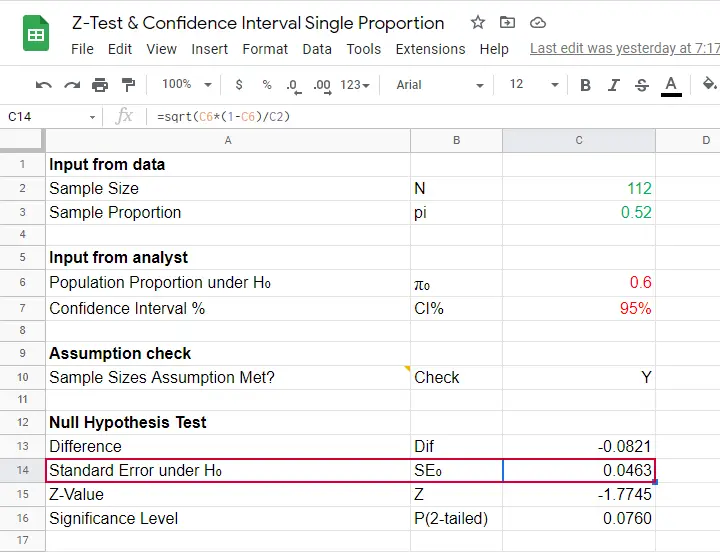The height and width of the screenshot is (552, 720).
Task: Open text color picker
Action: point(671,86)
